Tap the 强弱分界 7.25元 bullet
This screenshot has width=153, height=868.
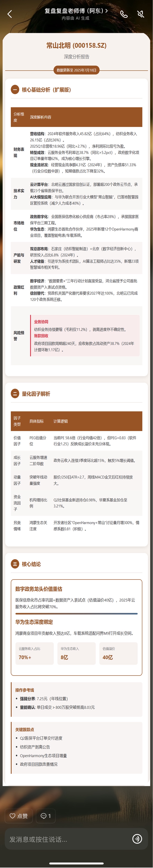tap(44, 699)
